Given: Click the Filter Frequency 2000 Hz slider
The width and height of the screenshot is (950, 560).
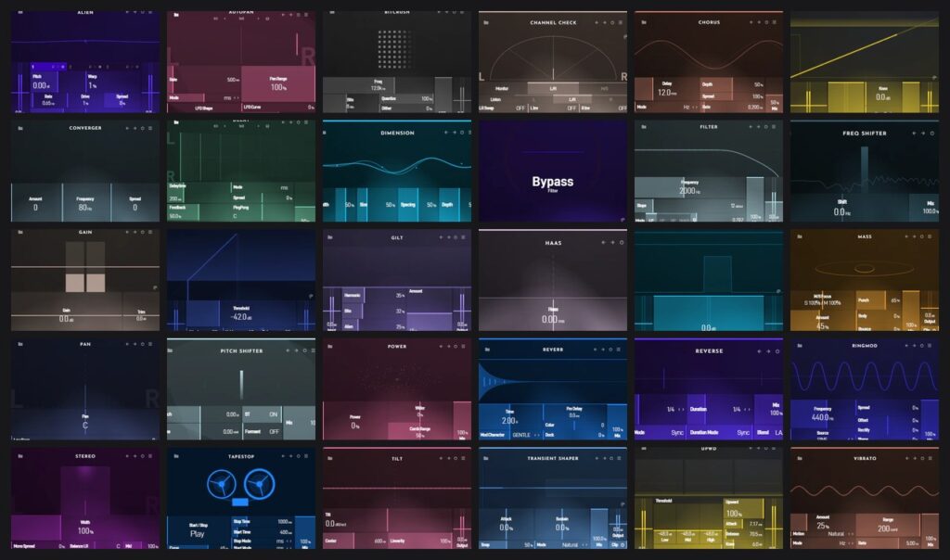Looking at the screenshot, I should coord(690,187).
